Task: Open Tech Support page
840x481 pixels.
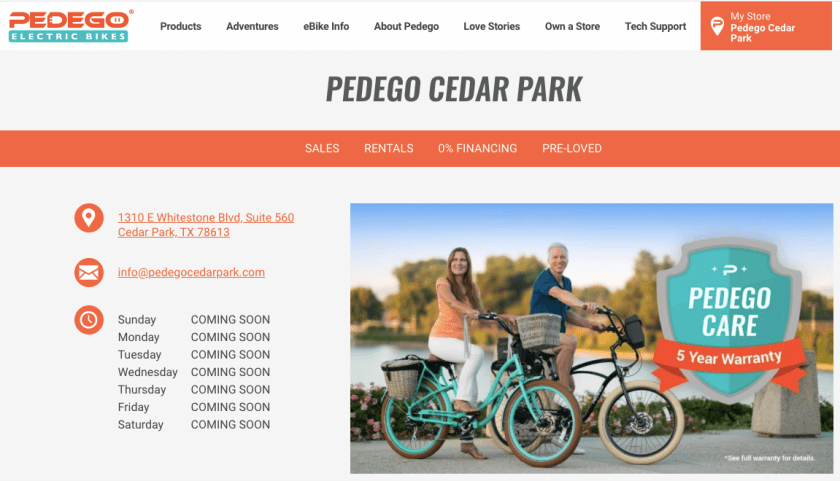Action: coord(655,26)
